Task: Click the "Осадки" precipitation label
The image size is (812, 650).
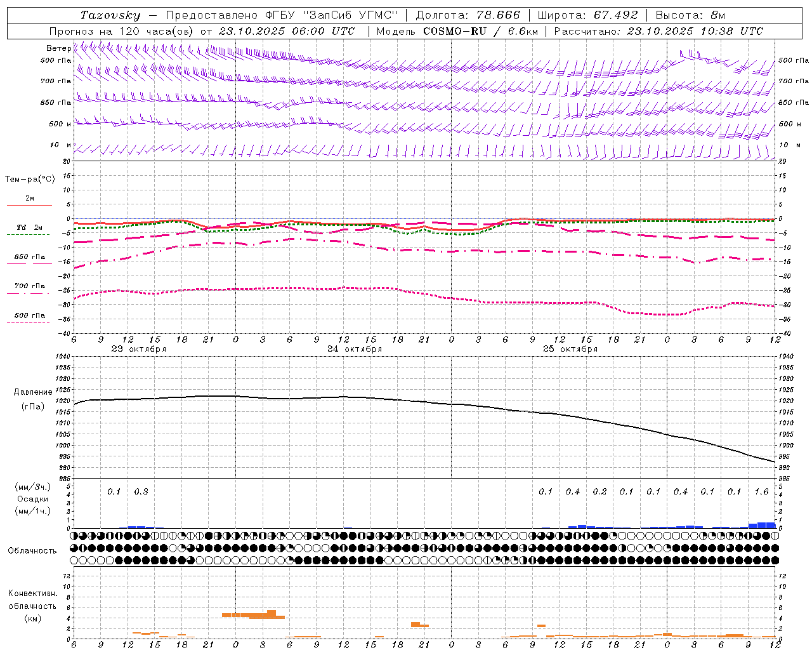Action: [33, 499]
